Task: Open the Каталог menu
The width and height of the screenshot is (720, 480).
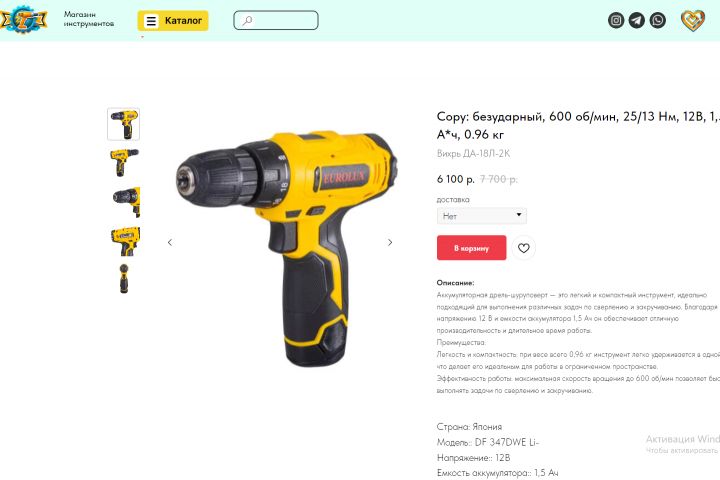Action: point(173,21)
